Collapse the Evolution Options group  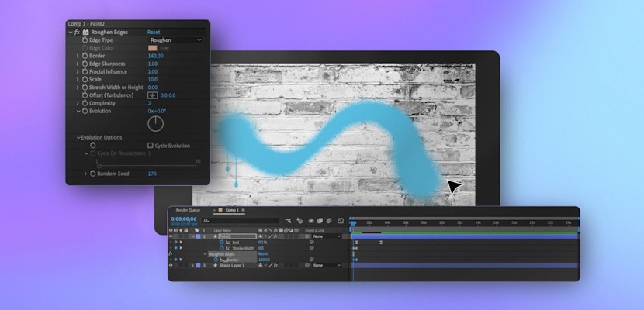coord(78,137)
